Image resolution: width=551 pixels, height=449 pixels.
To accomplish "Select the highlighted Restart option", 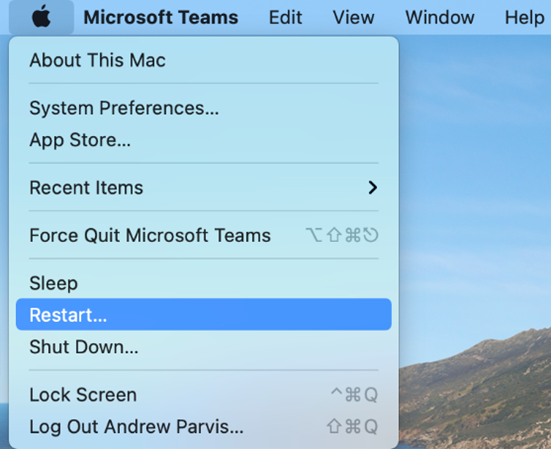I will (203, 314).
